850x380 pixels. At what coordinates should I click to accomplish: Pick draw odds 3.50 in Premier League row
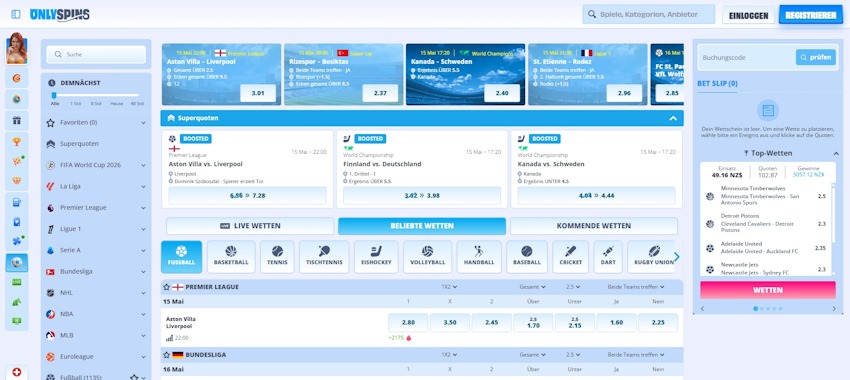pyautogui.click(x=450, y=323)
